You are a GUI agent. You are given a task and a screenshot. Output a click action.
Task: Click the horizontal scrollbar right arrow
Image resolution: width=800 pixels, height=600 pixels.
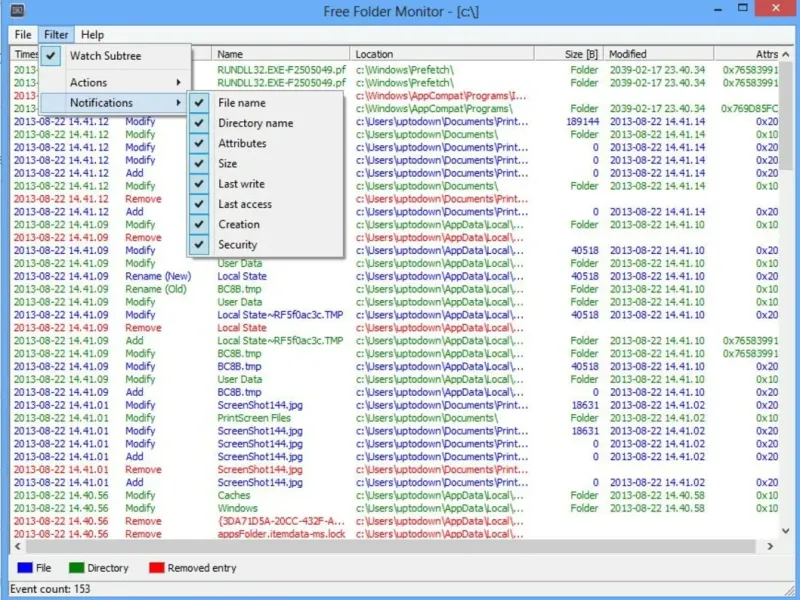pyautogui.click(x=770, y=546)
